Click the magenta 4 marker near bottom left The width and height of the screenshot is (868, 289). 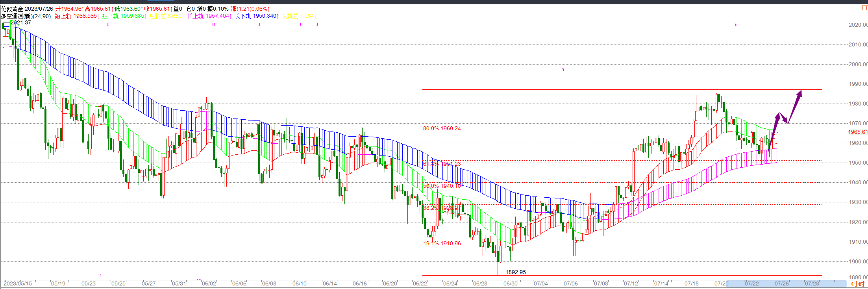pos(101,276)
